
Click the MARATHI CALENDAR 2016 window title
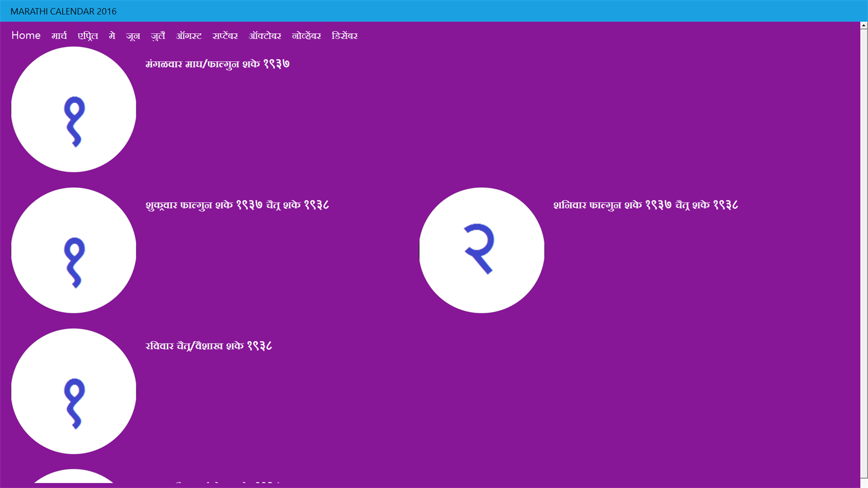pyautogui.click(x=63, y=11)
